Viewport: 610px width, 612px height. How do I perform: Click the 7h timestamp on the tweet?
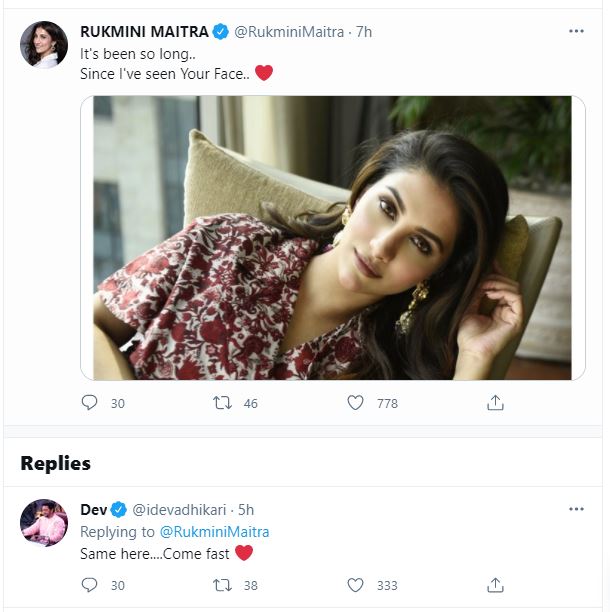click(364, 31)
